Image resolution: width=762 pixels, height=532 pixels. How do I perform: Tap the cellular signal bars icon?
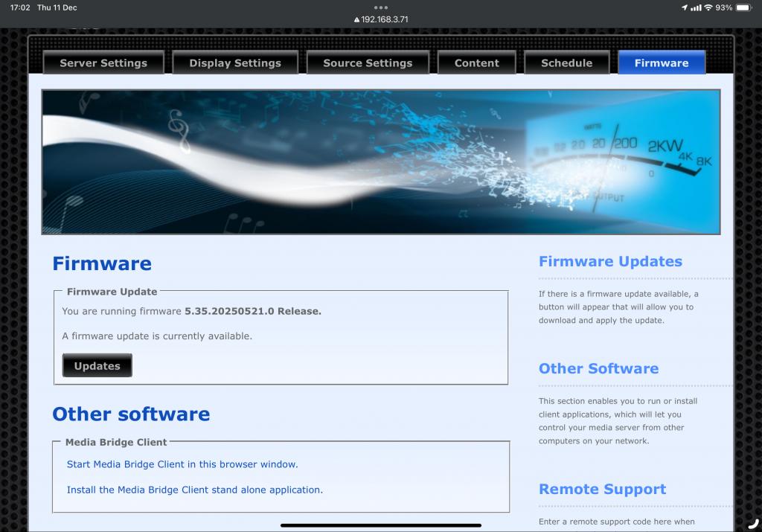click(x=696, y=7)
